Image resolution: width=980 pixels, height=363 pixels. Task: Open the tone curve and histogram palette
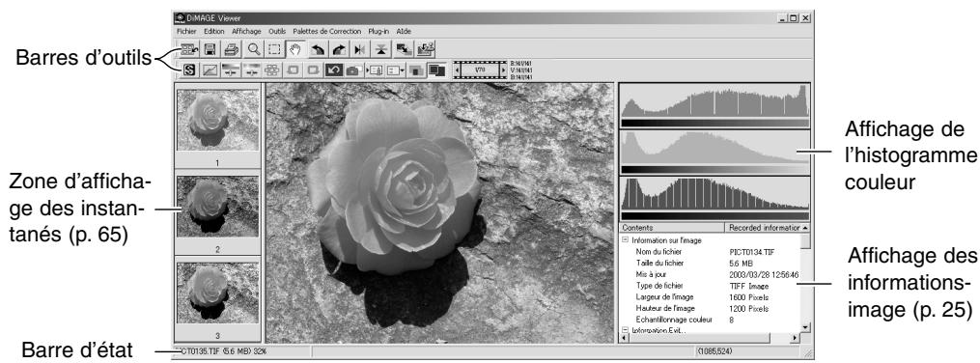210,70
